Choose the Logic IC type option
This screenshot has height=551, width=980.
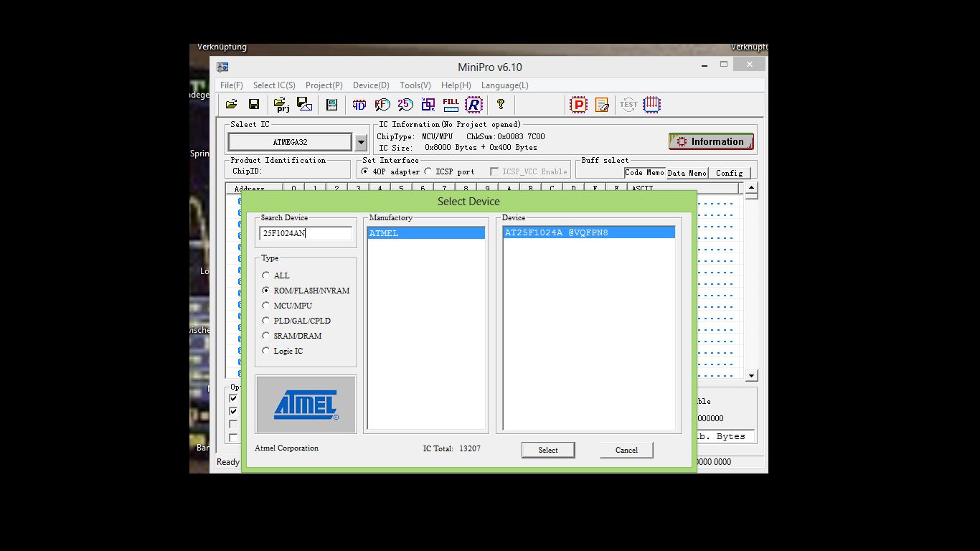(266, 351)
